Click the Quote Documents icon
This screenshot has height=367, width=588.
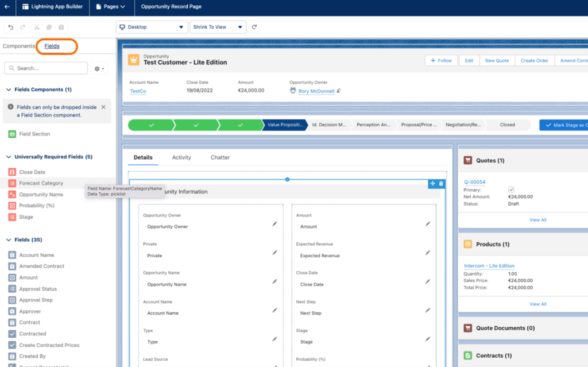(x=467, y=328)
